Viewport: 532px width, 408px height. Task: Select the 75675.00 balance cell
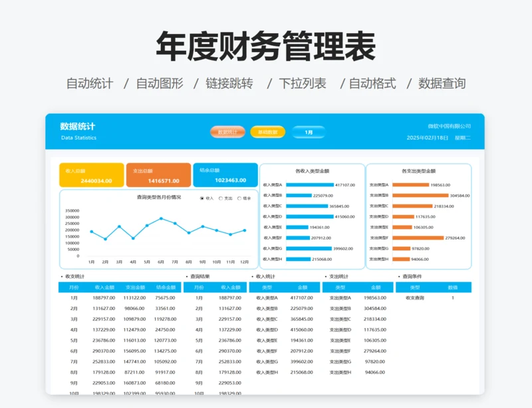(x=165, y=298)
